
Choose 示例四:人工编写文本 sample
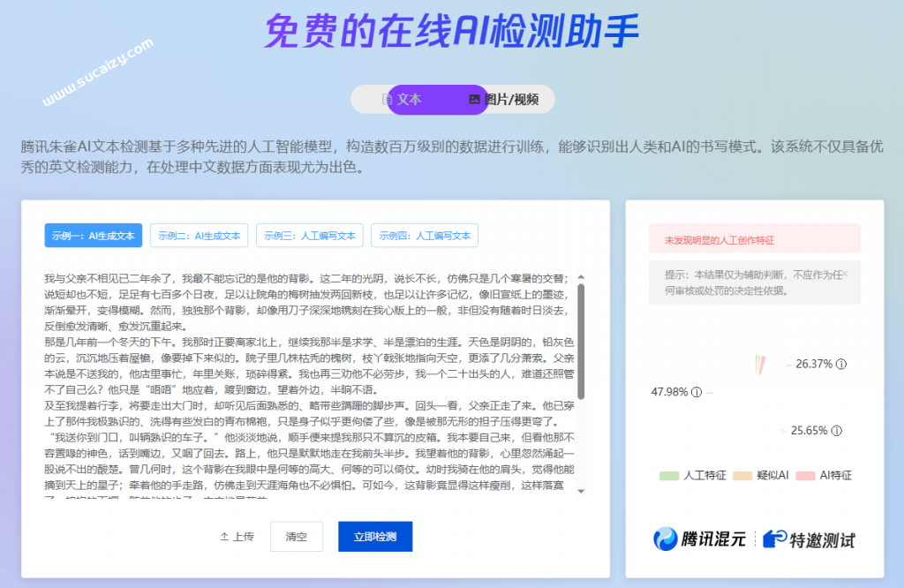pos(424,236)
